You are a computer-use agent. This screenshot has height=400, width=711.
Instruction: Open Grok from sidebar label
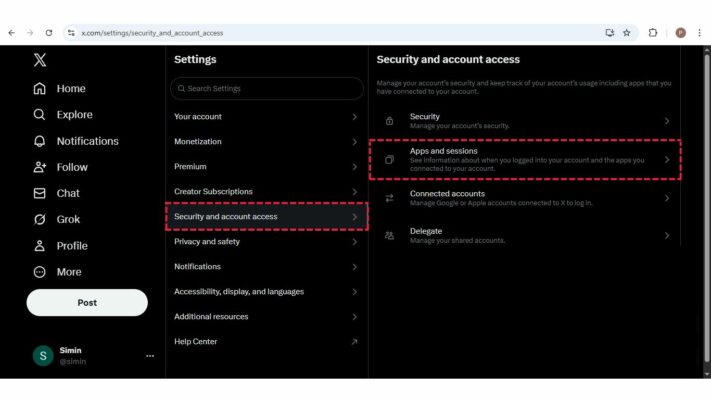68,220
